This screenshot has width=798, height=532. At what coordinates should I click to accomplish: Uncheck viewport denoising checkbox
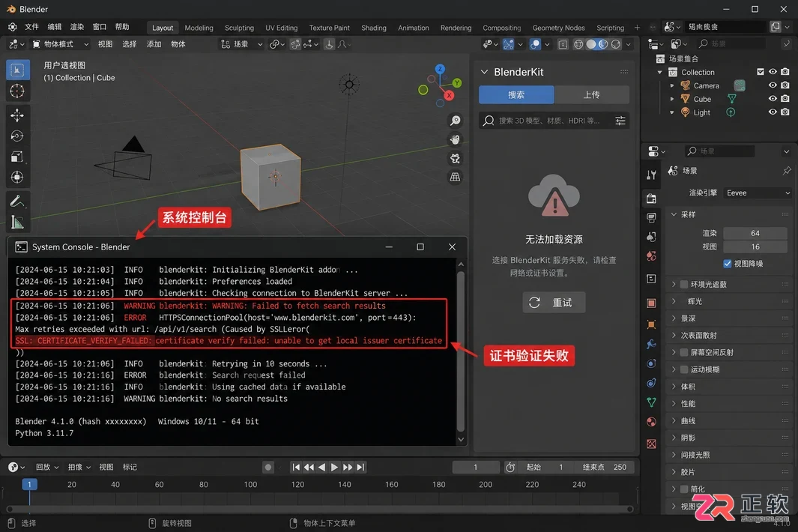(728, 263)
